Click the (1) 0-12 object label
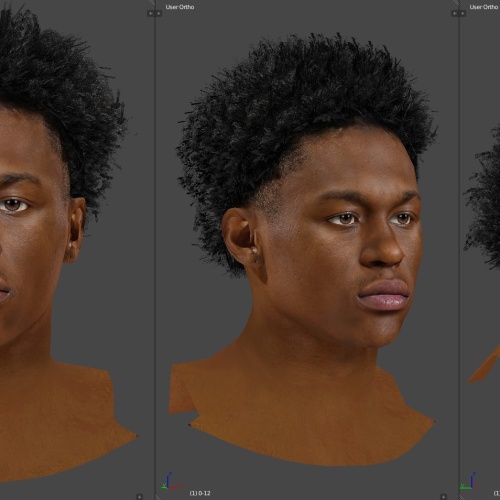The image size is (500, 500). (200, 493)
